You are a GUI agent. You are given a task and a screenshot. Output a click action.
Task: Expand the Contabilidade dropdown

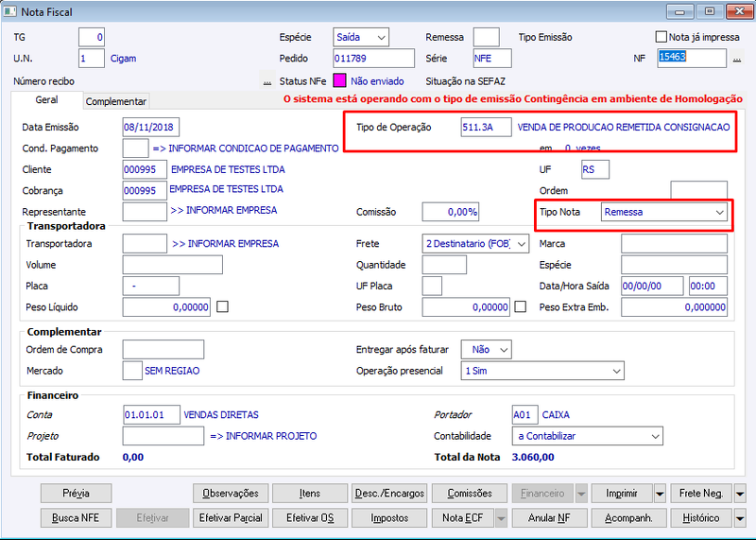[587, 436]
